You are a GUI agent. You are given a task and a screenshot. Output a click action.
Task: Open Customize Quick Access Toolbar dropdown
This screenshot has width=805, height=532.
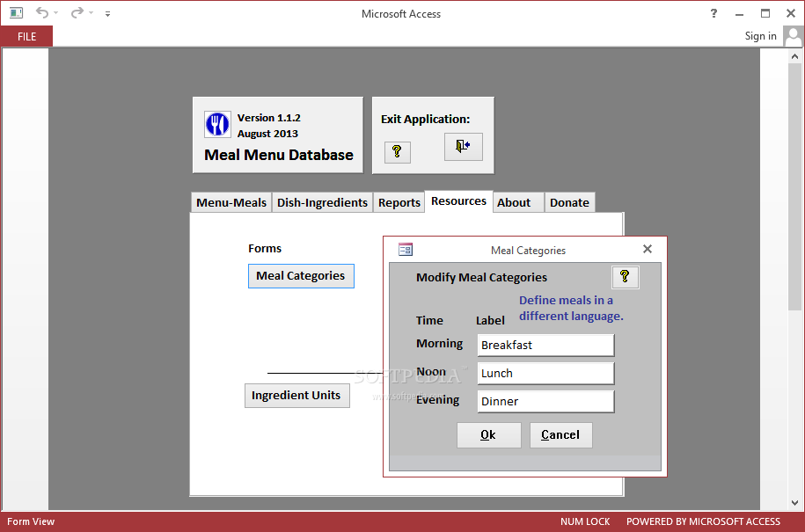108,14
